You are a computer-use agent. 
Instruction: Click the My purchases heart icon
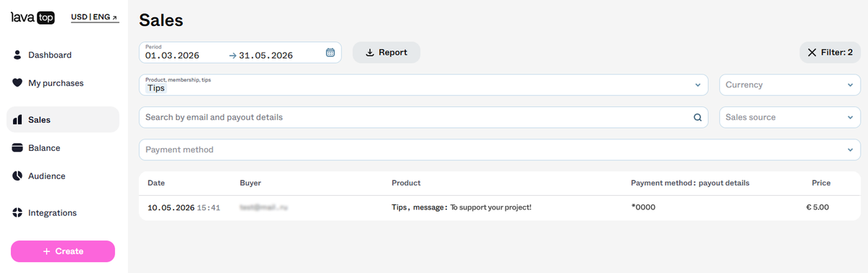17,83
